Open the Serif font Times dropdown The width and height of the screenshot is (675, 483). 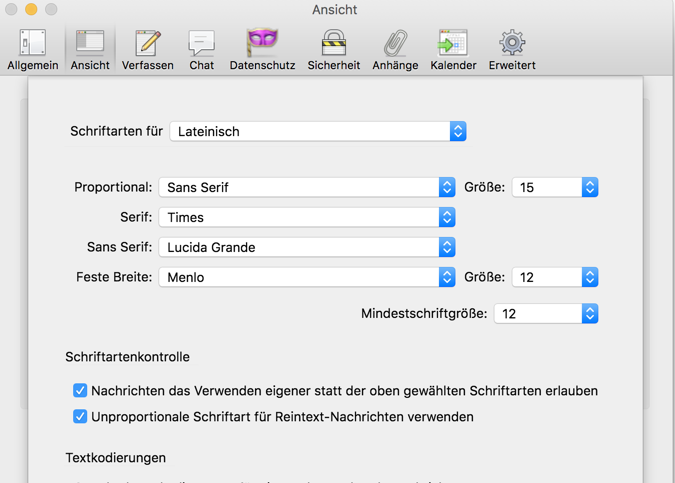307,217
